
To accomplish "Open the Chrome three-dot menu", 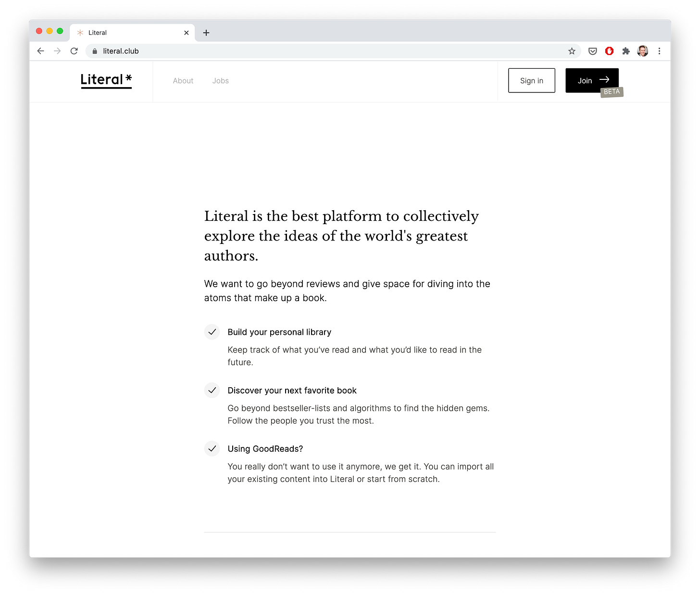I will (x=659, y=51).
